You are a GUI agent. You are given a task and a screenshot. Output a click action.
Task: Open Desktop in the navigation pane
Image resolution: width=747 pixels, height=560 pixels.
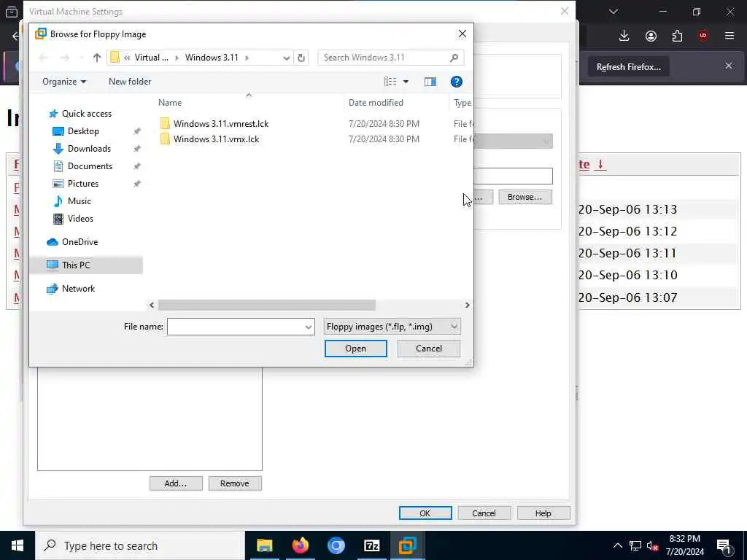[83, 131]
